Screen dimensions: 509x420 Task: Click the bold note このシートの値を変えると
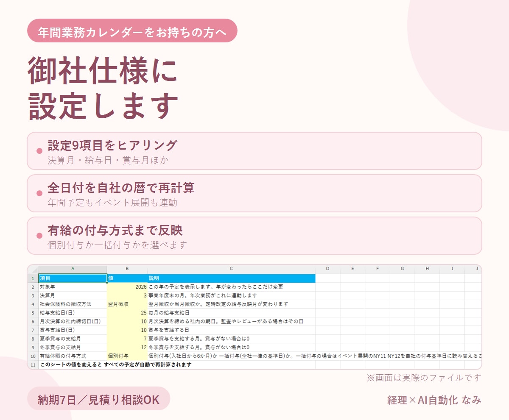coord(116,364)
